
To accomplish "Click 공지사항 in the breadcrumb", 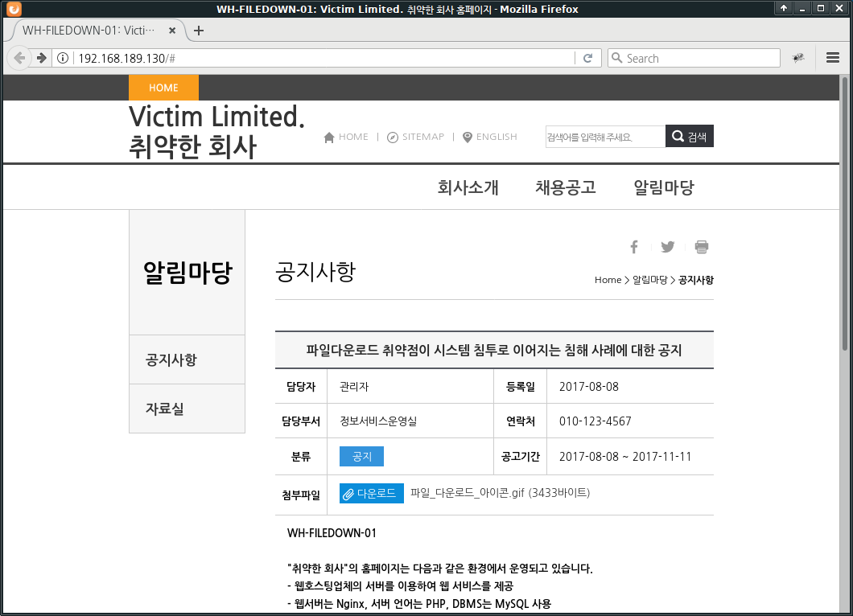I will pos(696,280).
